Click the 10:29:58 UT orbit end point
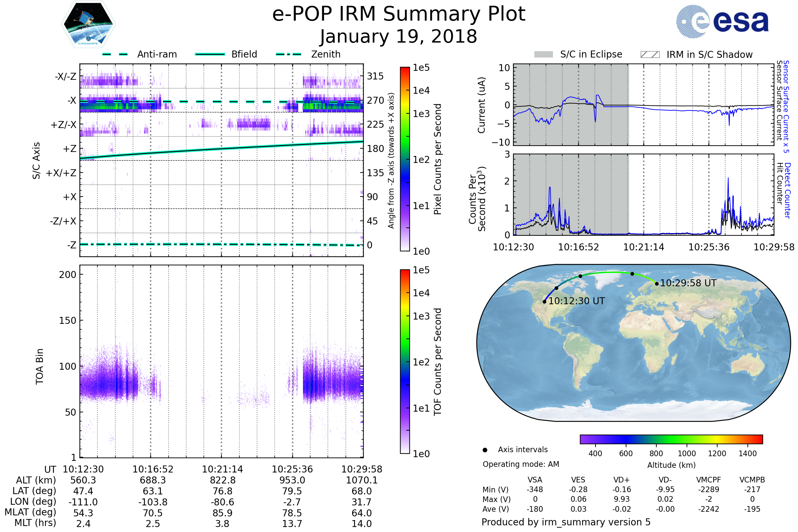This screenshot has width=798, height=532. pyautogui.click(x=657, y=284)
